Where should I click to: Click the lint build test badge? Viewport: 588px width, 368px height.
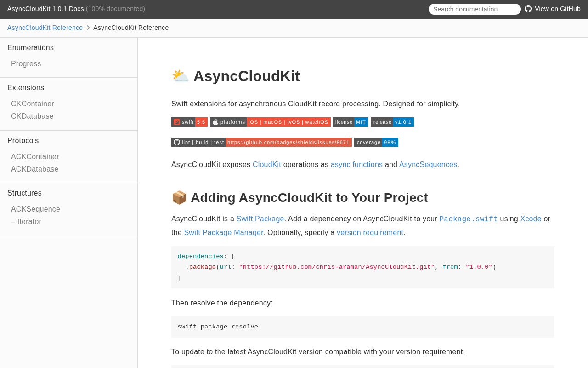click(261, 142)
